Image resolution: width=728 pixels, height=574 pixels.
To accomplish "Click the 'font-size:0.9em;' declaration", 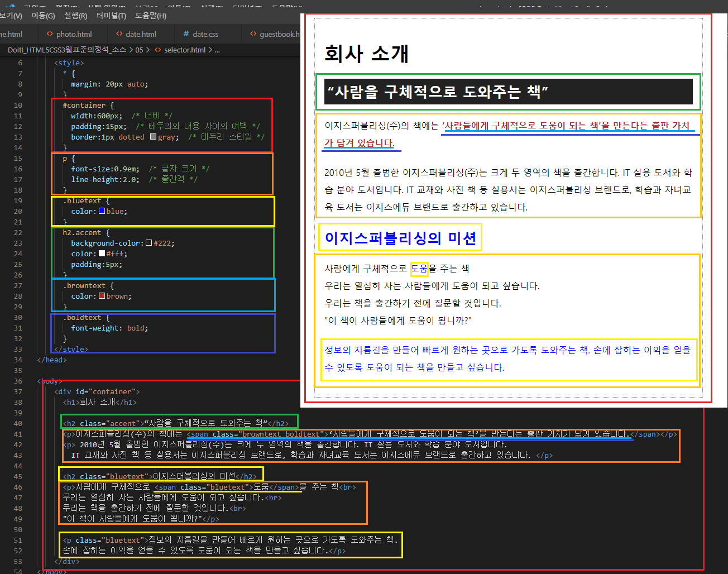I will click(x=105, y=169).
